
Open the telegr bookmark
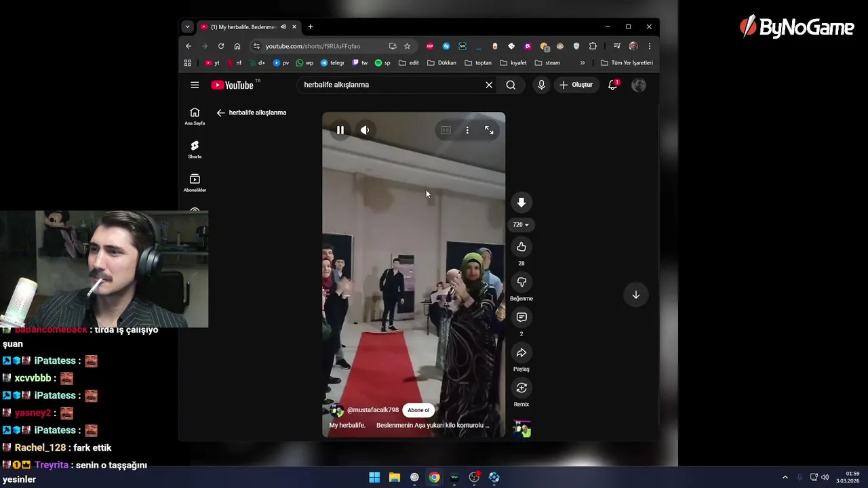(332, 63)
